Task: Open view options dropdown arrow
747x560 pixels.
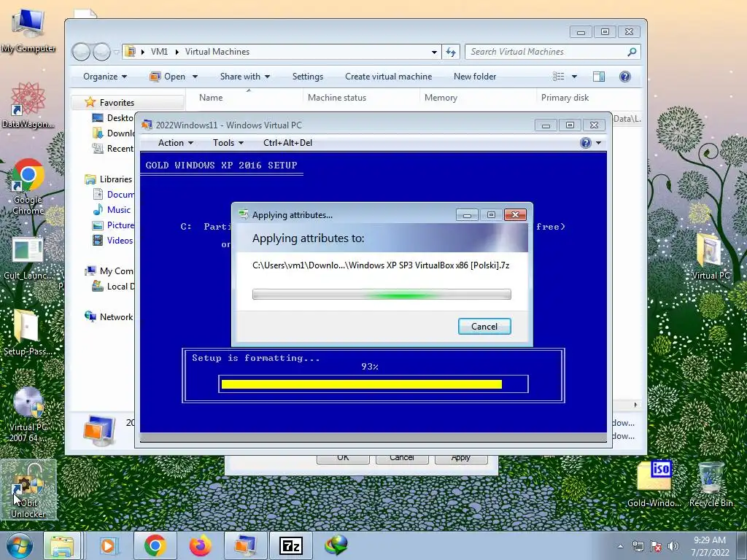Action: tap(574, 77)
